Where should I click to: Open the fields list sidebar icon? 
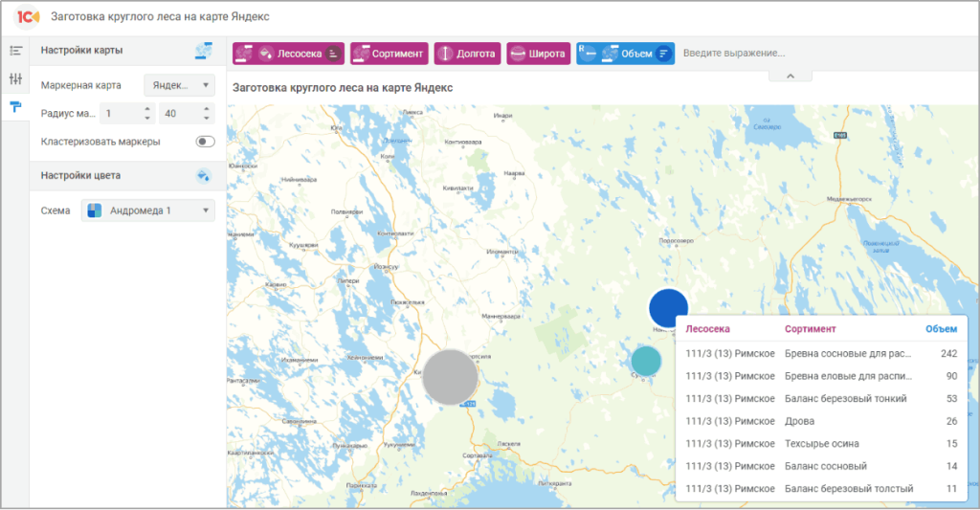point(15,50)
